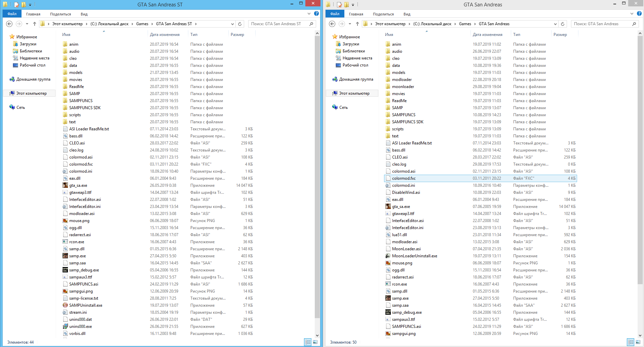Image resolution: width=644 pixels, height=347 pixels.
Task: Open help in right GTA San Andreas window
Action: pyautogui.click(x=639, y=13)
